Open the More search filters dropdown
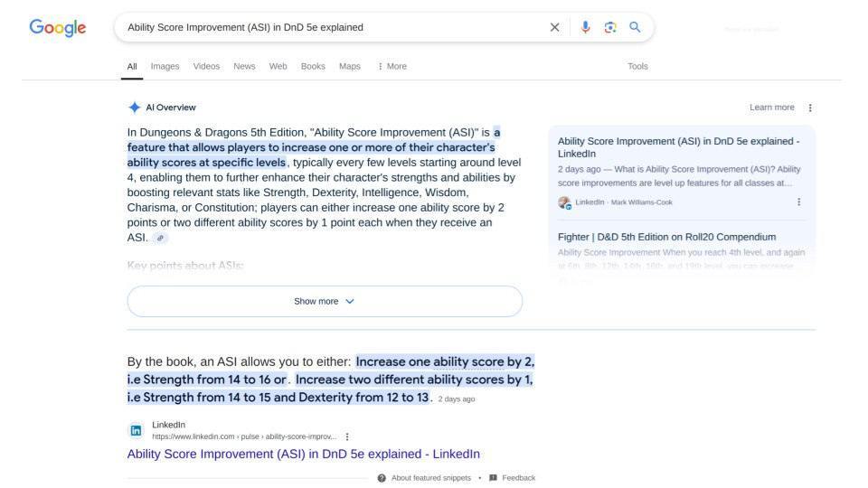The width and height of the screenshot is (868, 488). (392, 66)
